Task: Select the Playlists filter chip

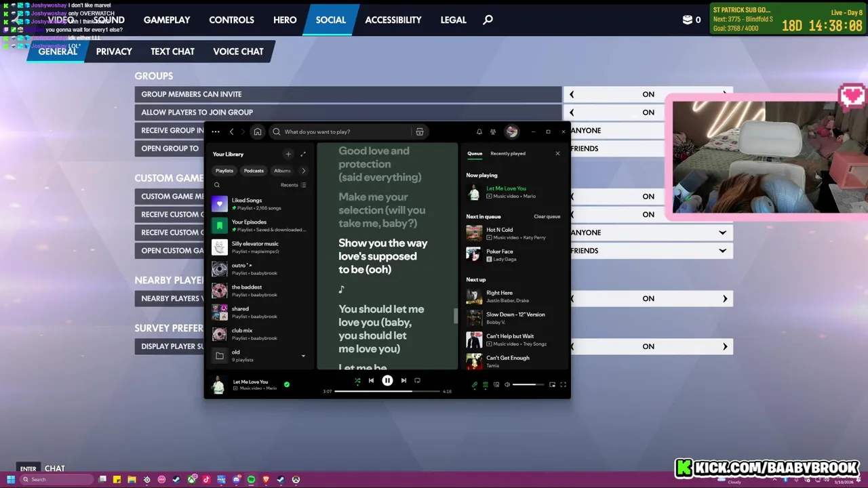Action: pos(224,171)
